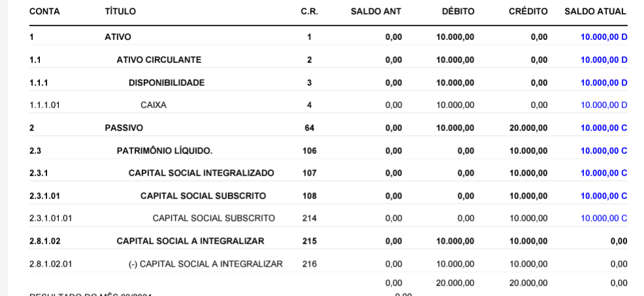Click the 20.000,00 total debit value
644x296 pixels.
455,283
